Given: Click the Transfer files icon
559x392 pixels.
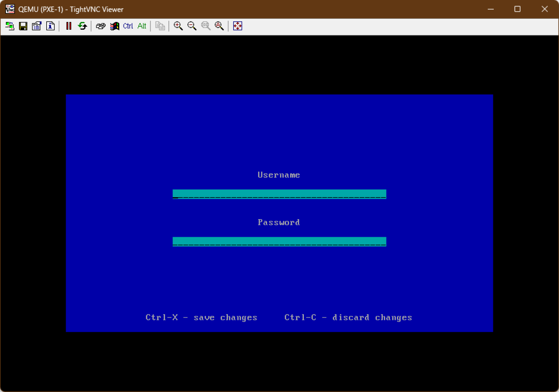Looking at the screenshot, I should 160,26.
